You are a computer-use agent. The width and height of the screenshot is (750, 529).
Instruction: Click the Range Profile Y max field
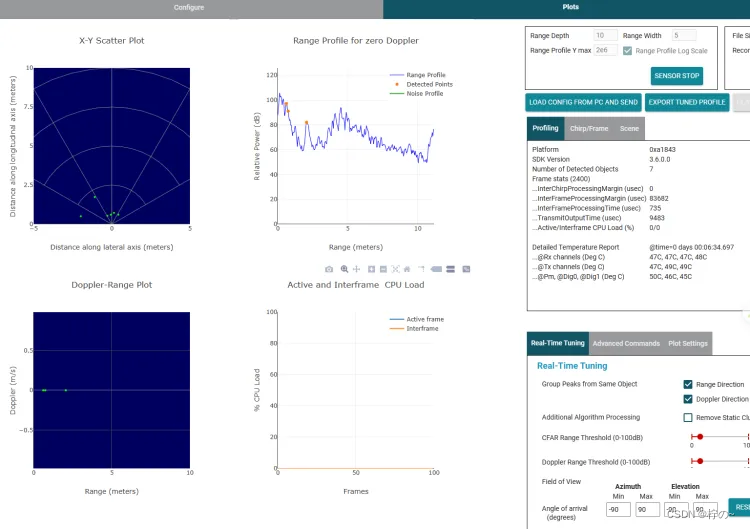605,50
